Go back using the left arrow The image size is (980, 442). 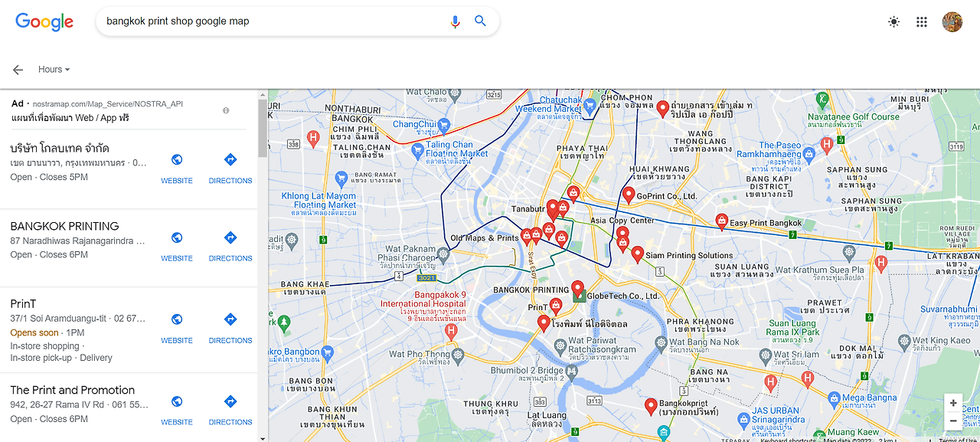tap(18, 70)
